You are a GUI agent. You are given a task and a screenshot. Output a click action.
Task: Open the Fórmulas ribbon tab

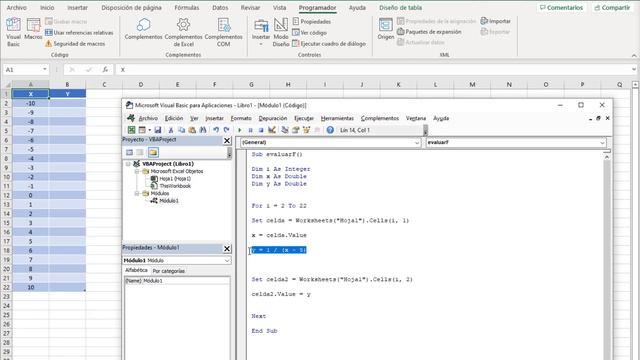(187, 8)
